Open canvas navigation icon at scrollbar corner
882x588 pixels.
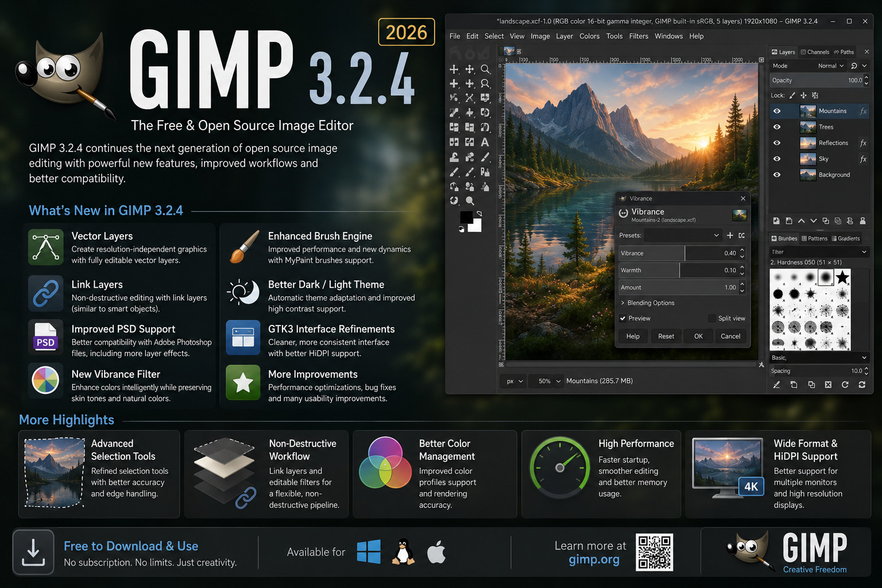pos(761,365)
